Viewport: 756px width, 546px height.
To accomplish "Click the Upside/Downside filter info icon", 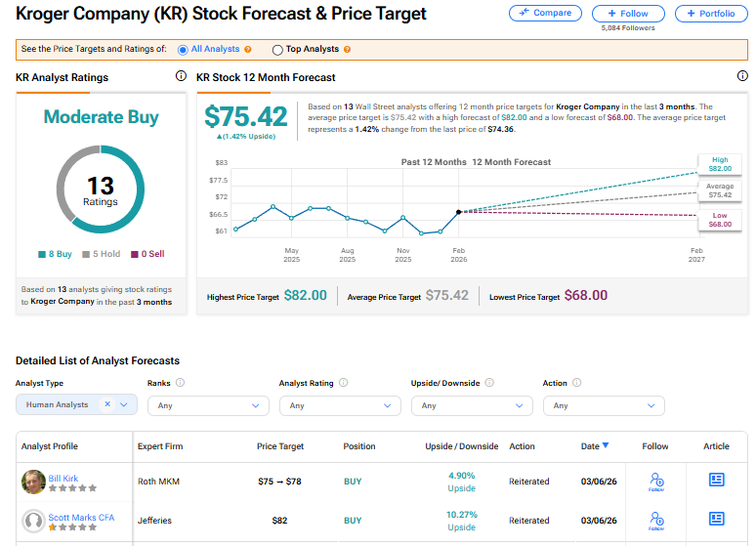I will 489,383.
